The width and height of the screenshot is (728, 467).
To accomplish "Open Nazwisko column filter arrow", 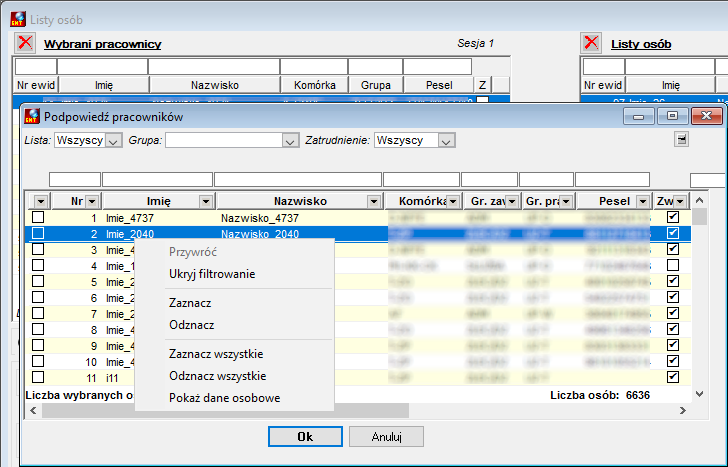I will pyautogui.click(x=374, y=201).
